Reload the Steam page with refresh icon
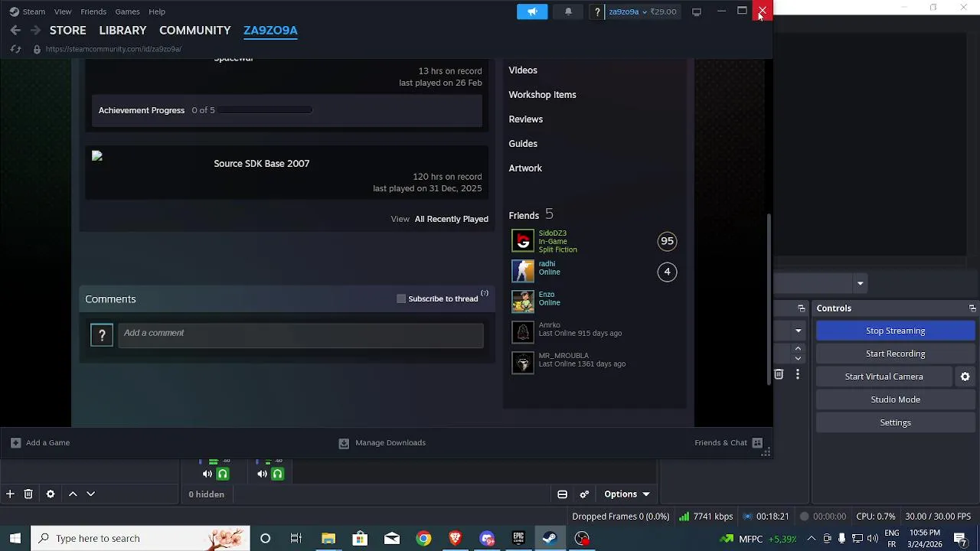Screen dimensions: 980x551 (15, 49)
